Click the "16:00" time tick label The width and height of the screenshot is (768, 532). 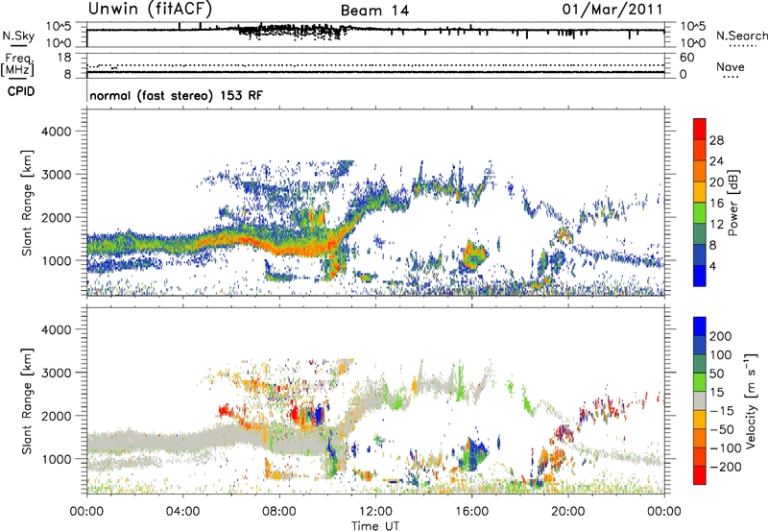click(x=471, y=512)
